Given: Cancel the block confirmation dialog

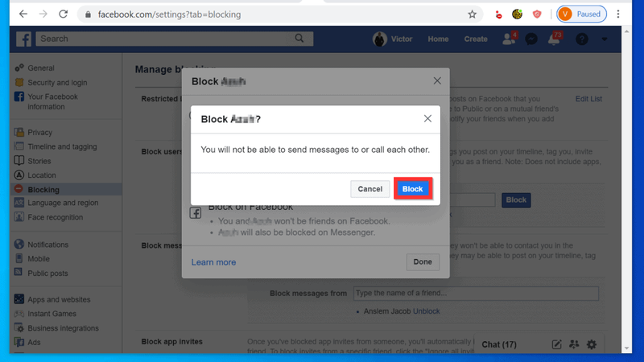Looking at the screenshot, I should [369, 189].
